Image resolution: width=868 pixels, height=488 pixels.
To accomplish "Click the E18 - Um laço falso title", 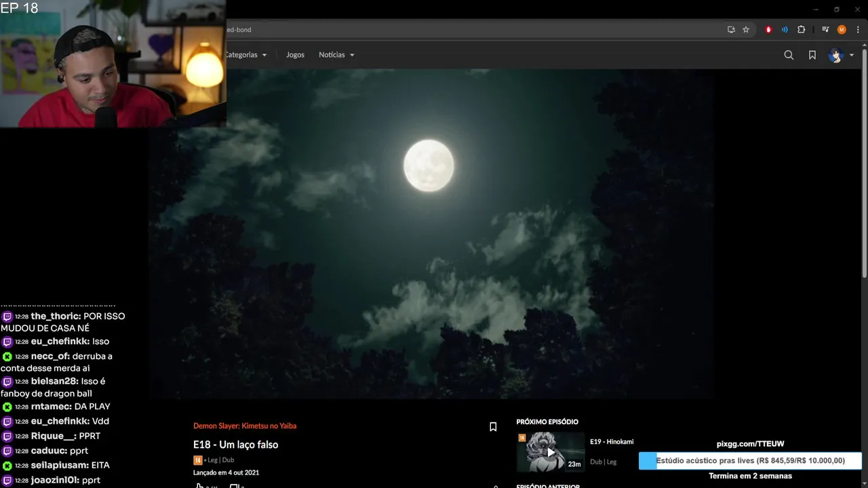I will [235, 445].
